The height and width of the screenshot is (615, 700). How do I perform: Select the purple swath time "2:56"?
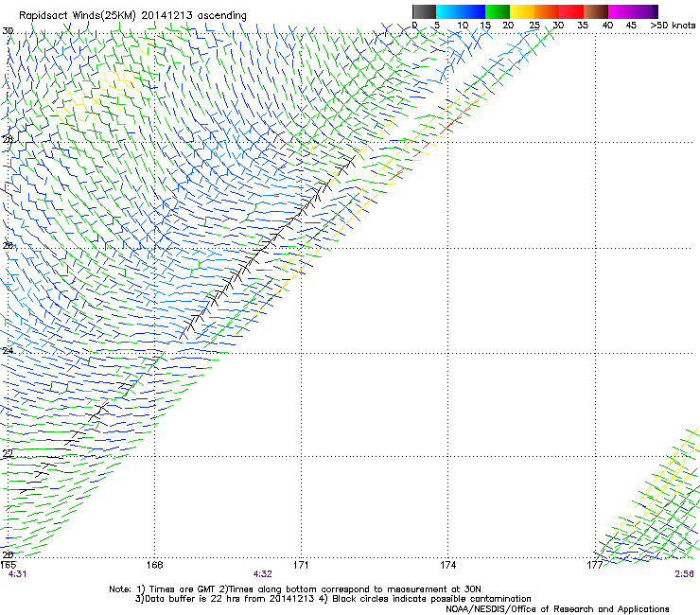coord(684,574)
